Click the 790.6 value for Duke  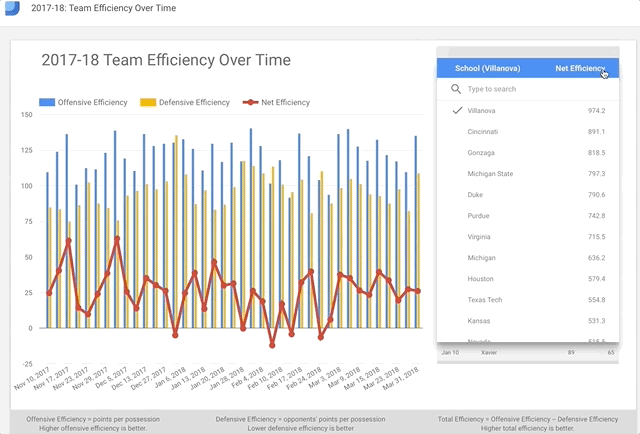point(596,195)
